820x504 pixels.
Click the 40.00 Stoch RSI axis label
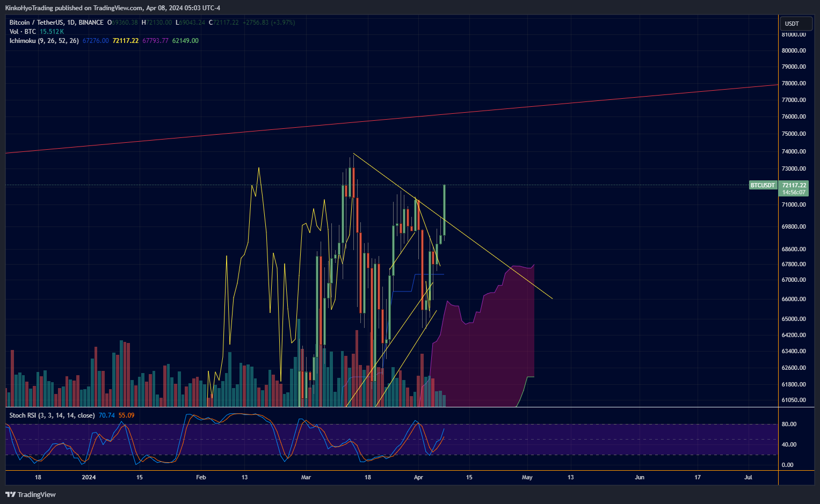(789, 444)
